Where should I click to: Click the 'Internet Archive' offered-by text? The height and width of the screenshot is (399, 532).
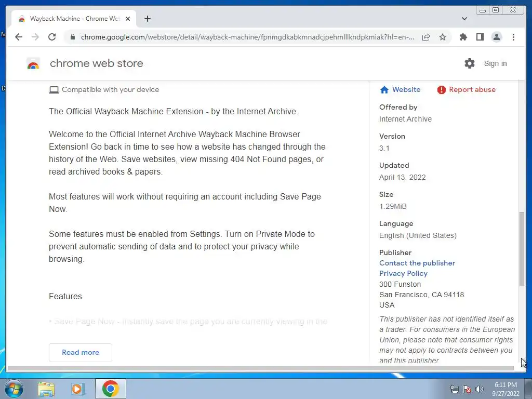pyautogui.click(x=405, y=119)
